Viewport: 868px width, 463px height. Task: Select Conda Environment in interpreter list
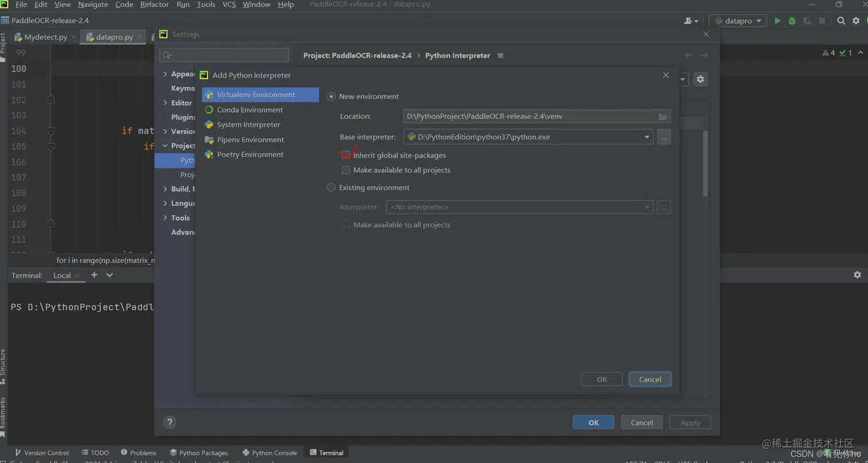(260, 110)
